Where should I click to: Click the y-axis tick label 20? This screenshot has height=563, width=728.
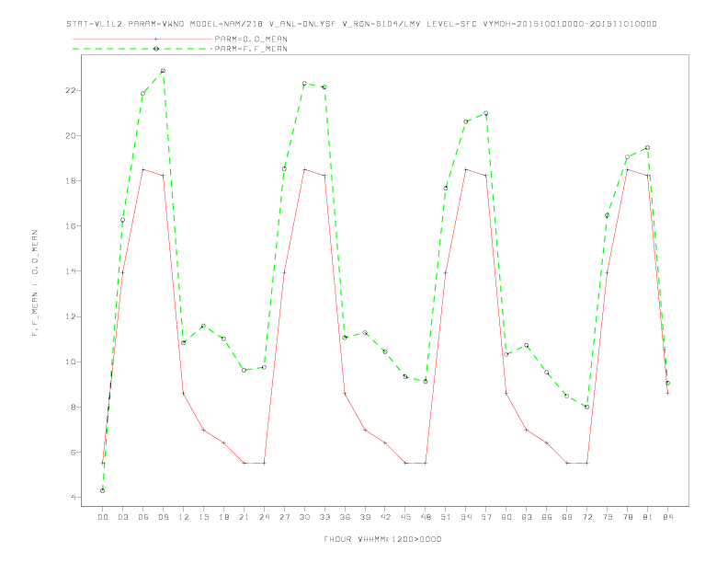click(x=71, y=135)
